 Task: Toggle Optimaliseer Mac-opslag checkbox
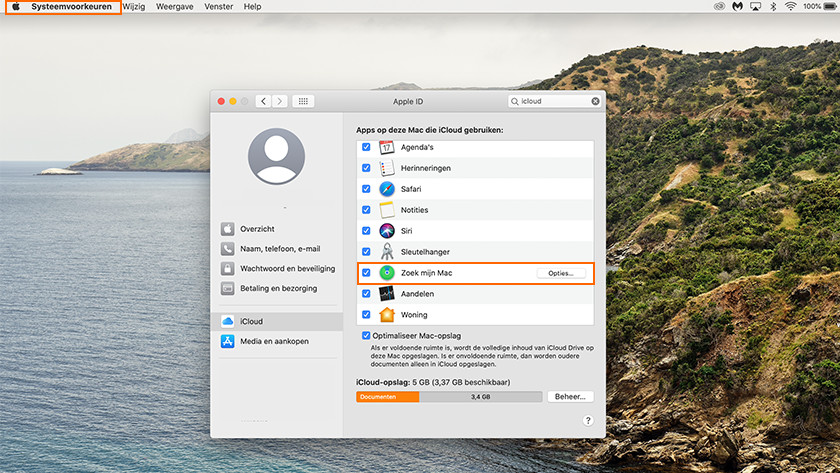click(x=366, y=336)
